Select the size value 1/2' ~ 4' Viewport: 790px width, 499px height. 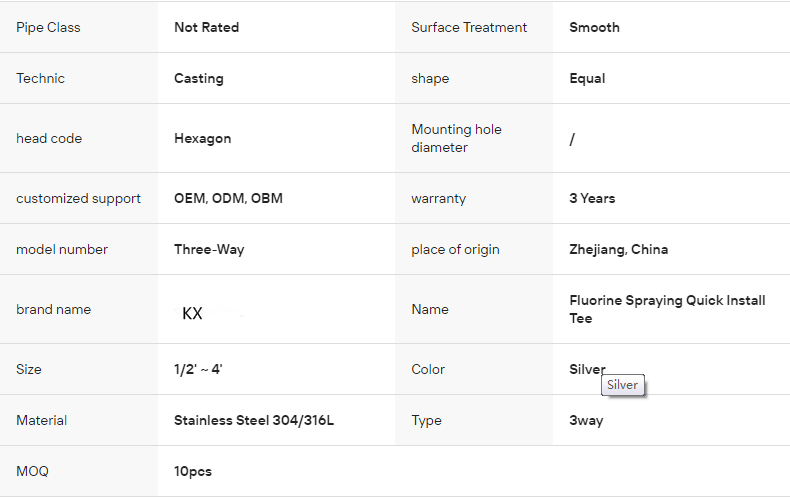[198, 369]
